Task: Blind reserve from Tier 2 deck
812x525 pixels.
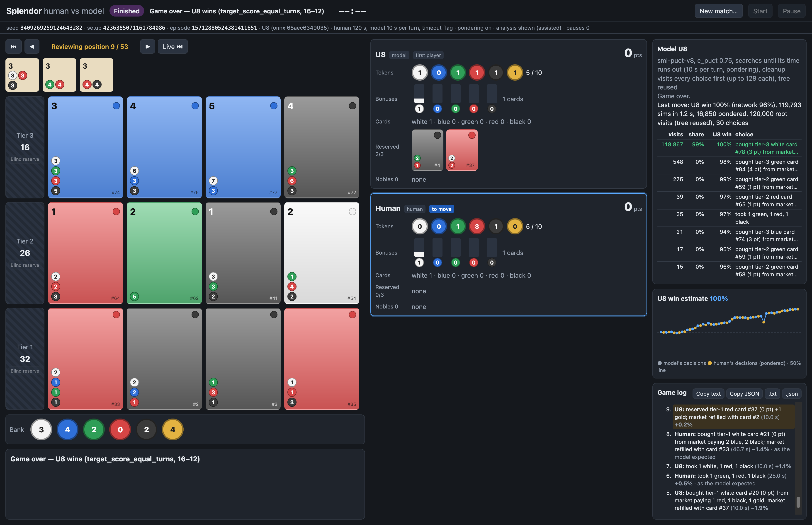Action: (25, 253)
